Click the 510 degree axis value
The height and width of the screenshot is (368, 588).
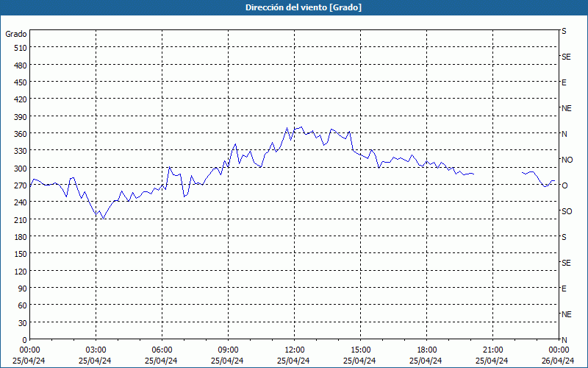coord(21,48)
